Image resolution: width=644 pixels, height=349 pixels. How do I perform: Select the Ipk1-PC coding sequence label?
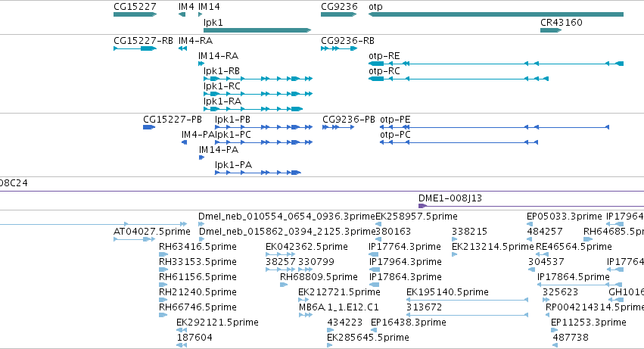click(233, 135)
